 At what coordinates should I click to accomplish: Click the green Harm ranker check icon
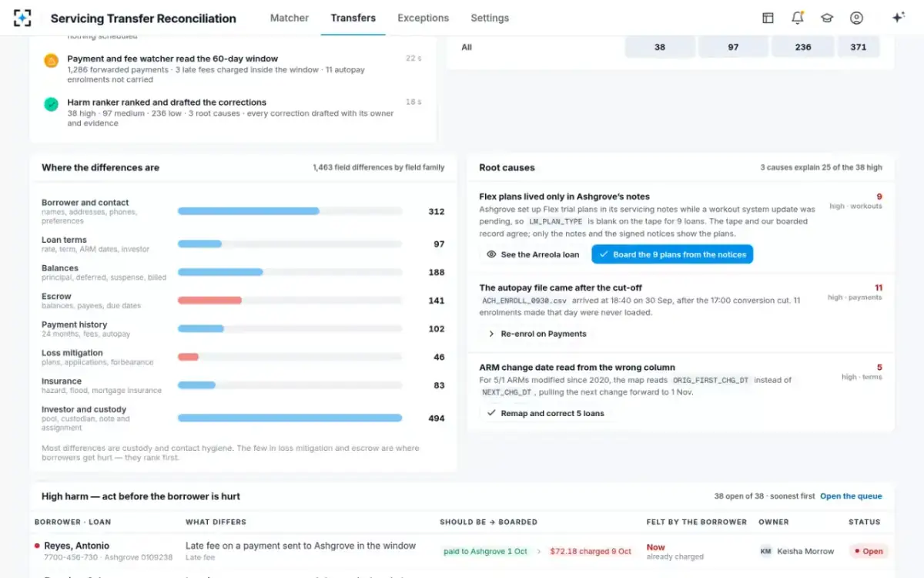[x=51, y=104]
